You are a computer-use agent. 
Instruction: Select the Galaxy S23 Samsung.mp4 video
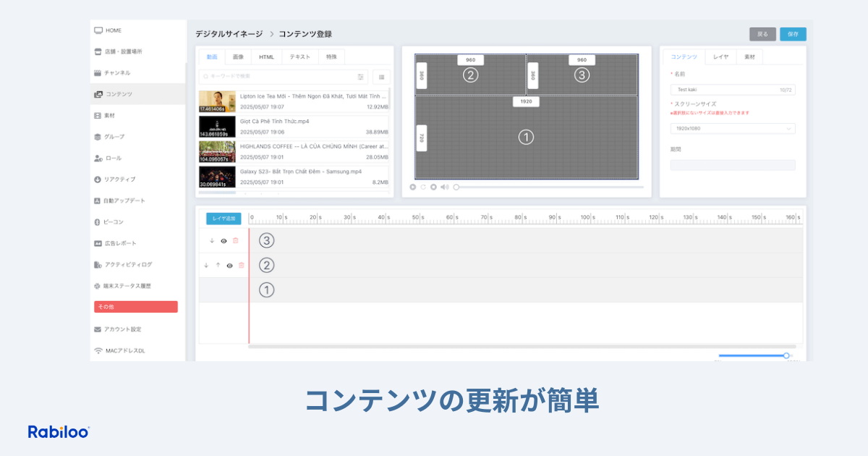(294, 177)
